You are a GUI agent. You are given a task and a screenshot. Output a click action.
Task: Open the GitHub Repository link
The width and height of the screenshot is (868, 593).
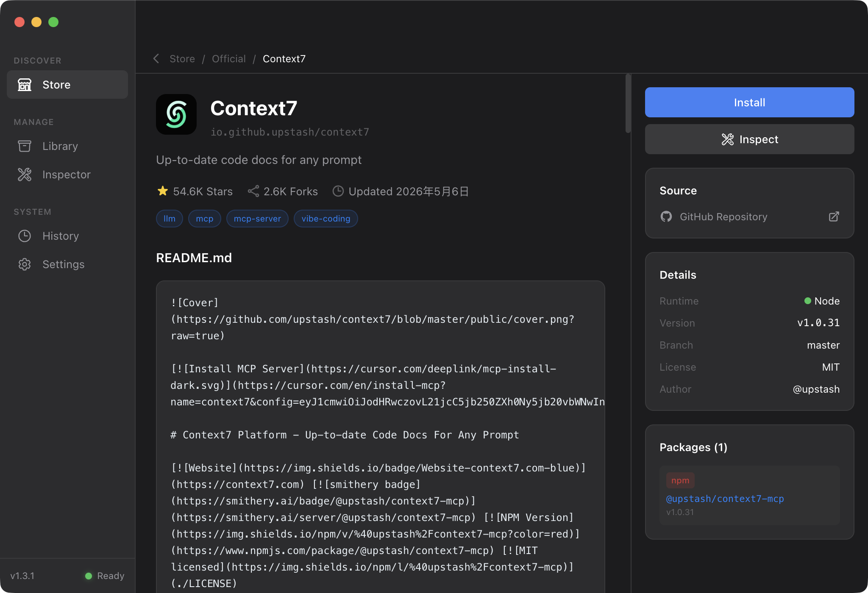749,216
